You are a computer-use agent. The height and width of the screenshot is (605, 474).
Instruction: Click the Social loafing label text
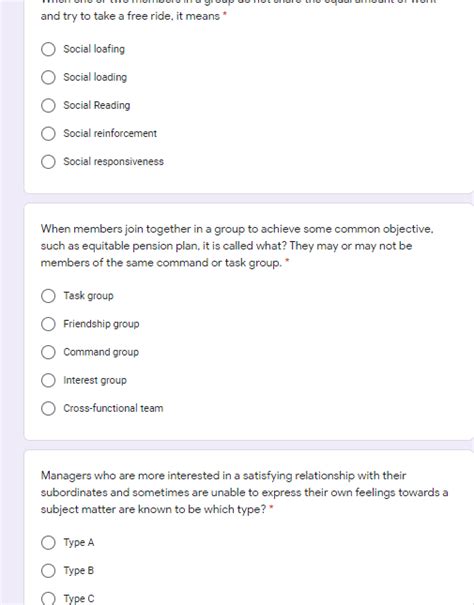(94, 49)
